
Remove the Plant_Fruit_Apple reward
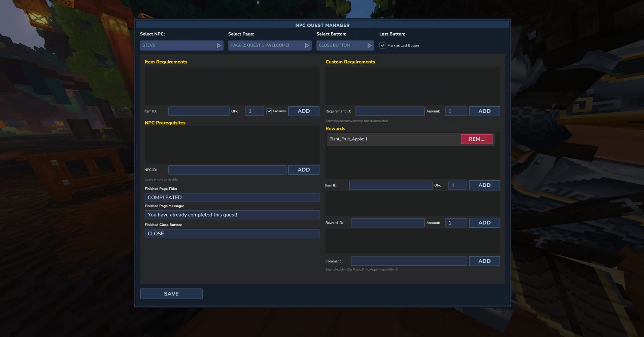click(x=476, y=139)
